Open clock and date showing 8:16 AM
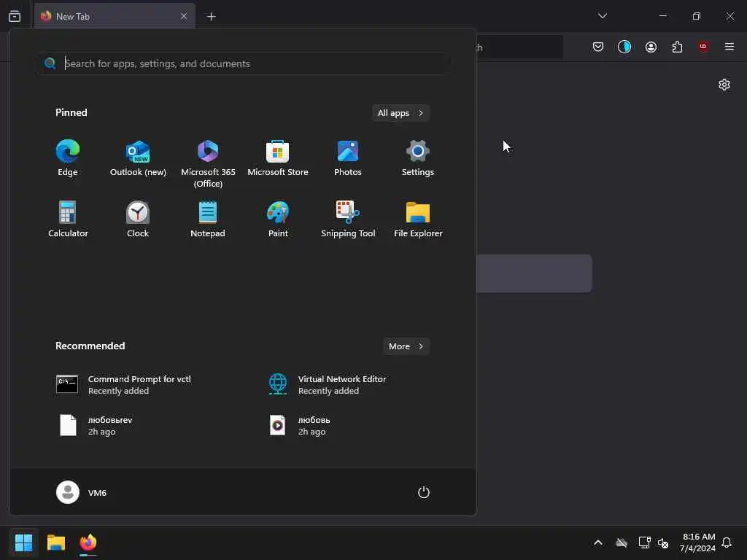The image size is (747, 560). pos(697,542)
